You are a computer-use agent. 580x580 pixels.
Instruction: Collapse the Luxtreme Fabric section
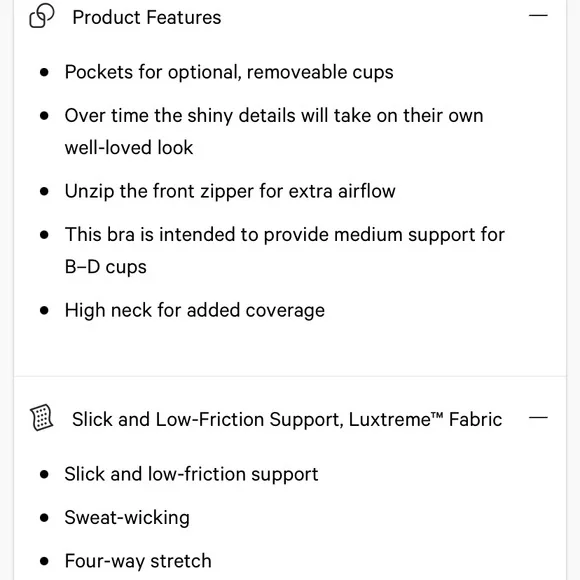pyautogui.click(x=538, y=418)
